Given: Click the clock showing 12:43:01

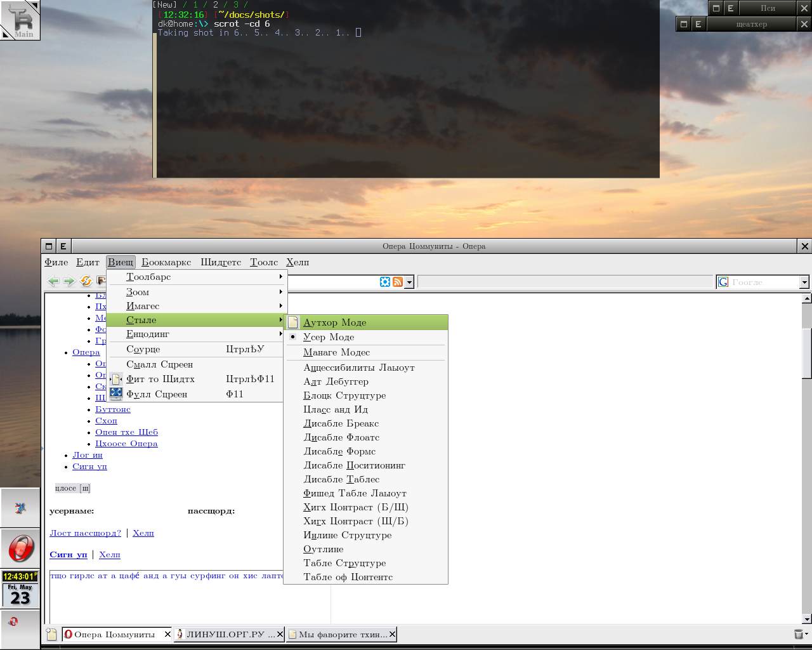Looking at the screenshot, I should [20, 576].
